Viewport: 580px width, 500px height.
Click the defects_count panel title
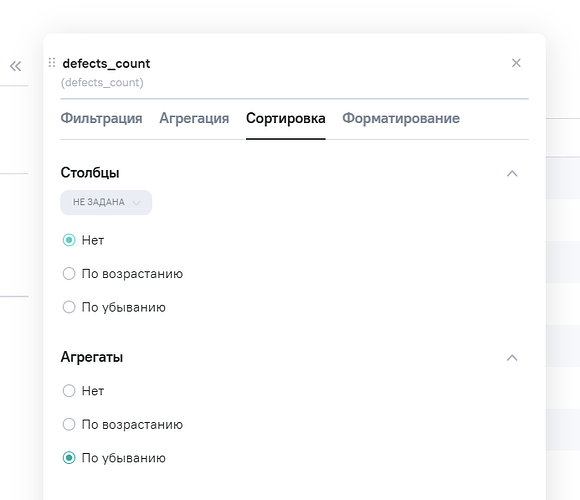pos(106,64)
